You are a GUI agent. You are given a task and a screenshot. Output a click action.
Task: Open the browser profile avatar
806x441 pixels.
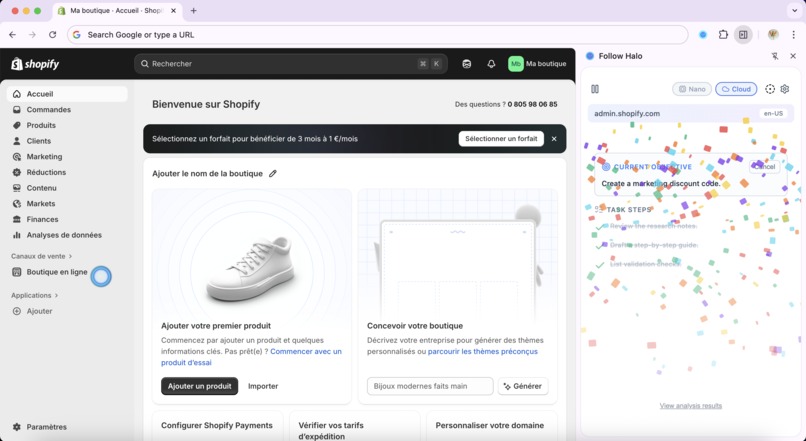[773, 34]
